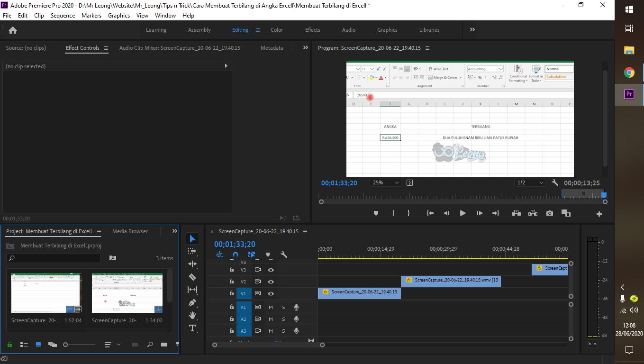Select the Razor tool

[192, 277]
